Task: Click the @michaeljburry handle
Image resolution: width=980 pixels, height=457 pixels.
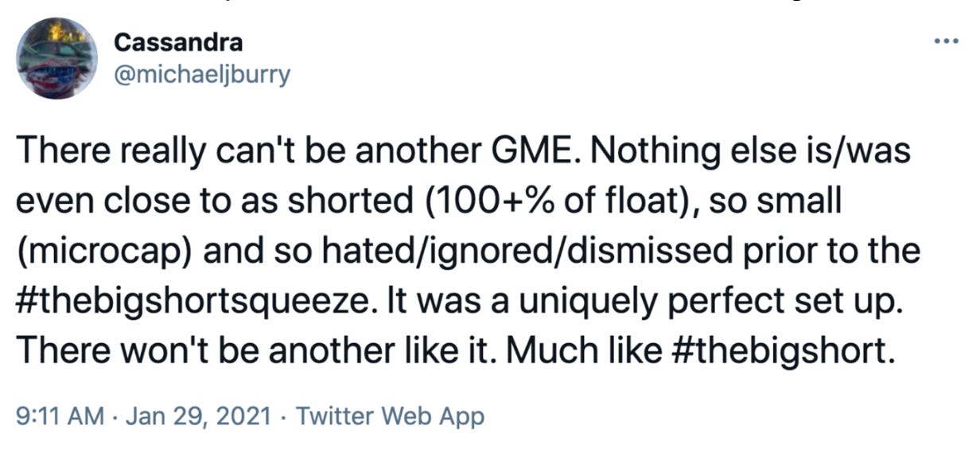Action: click(203, 74)
